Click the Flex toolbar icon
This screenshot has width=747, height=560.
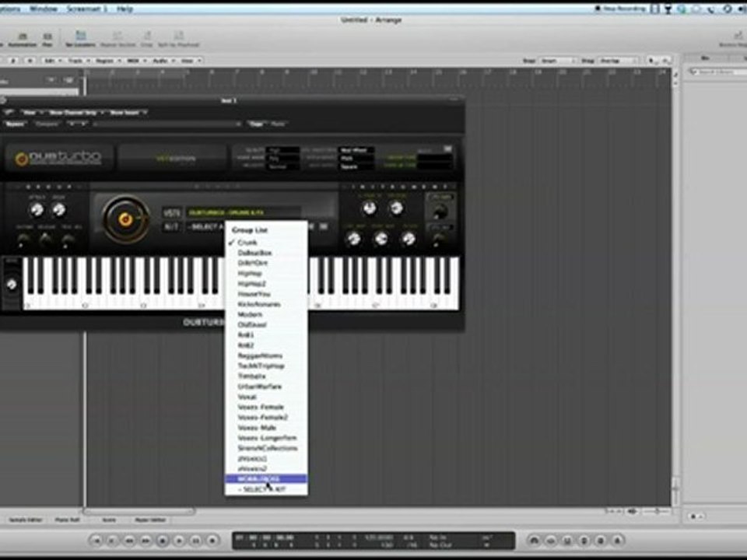[47, 37]
